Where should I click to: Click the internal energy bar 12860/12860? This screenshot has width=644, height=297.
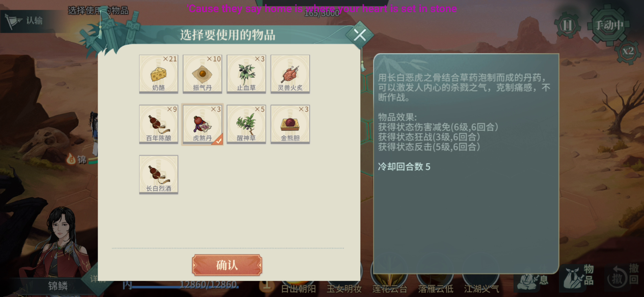[185, 285]
